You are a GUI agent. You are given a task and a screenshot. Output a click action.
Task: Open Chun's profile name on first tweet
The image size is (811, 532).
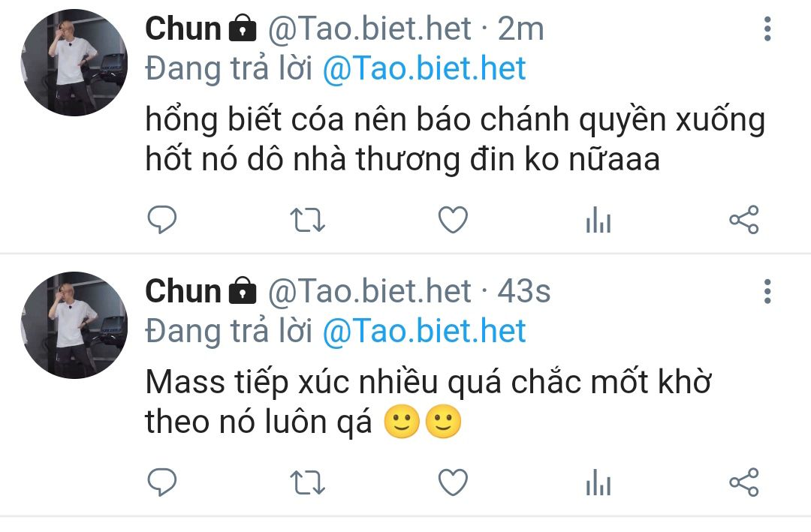coord(183,29)
